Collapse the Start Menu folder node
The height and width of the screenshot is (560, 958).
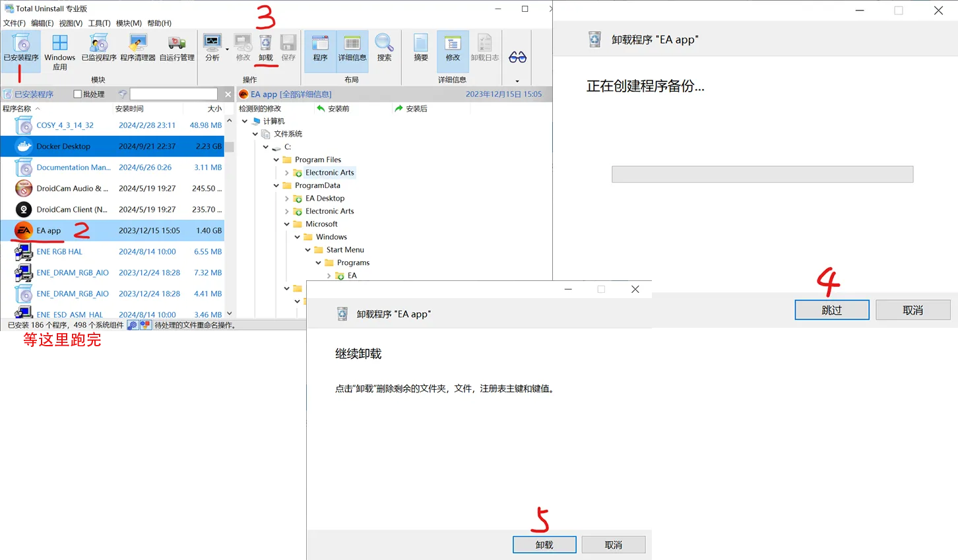pyautogui.click(x=308, y=250)
